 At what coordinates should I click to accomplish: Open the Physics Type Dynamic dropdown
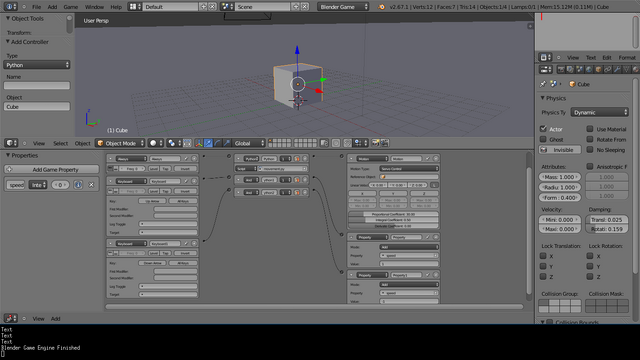[x=600, y=112]
